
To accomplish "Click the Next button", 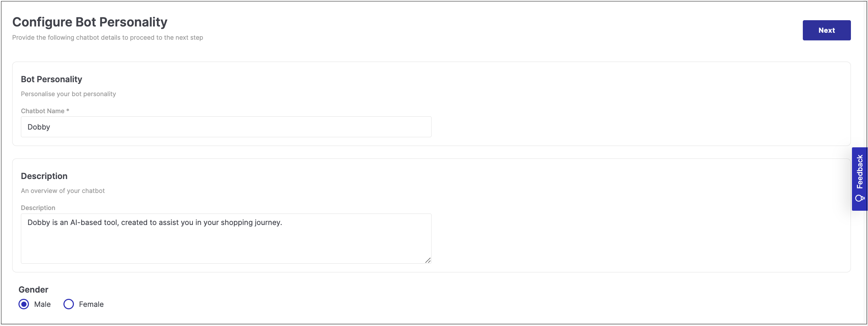I will (x=827, y=30).
